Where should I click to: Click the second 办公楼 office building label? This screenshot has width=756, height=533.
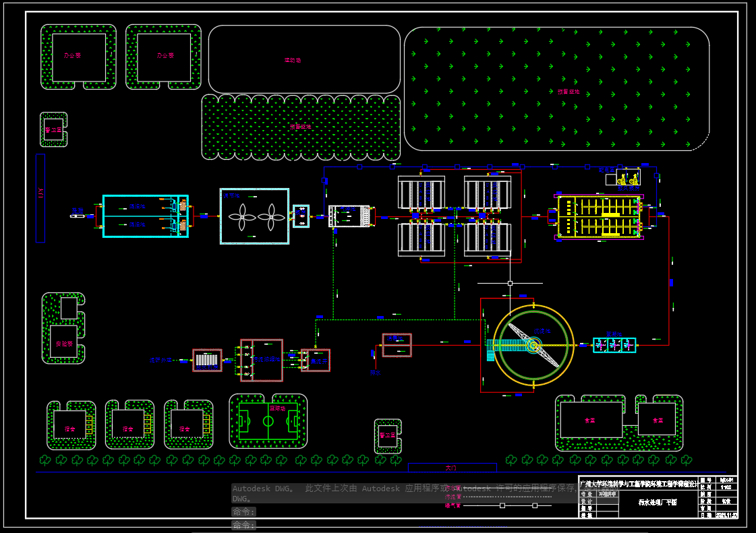click(x=165, y=55)
